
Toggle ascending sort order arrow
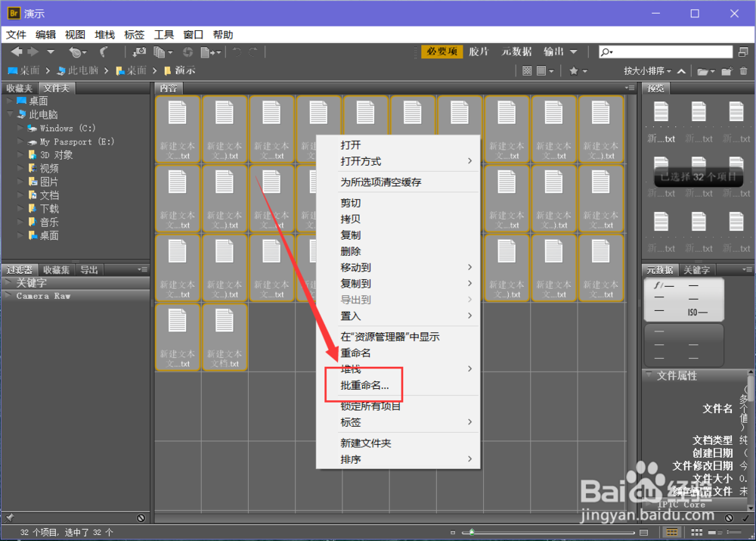(x=681, y=71)
